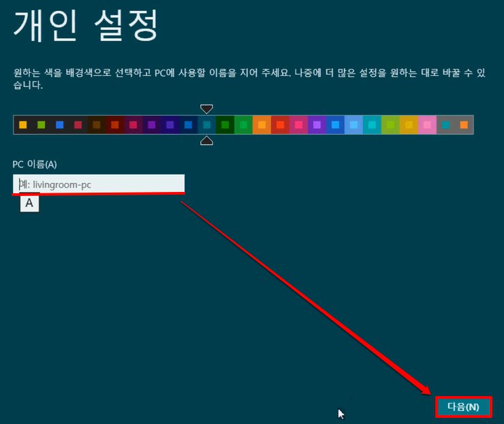The height and width of the screenshot is (424, 504).
Task: Pick black swatch with crimson accent
Action: pos(78,125)
